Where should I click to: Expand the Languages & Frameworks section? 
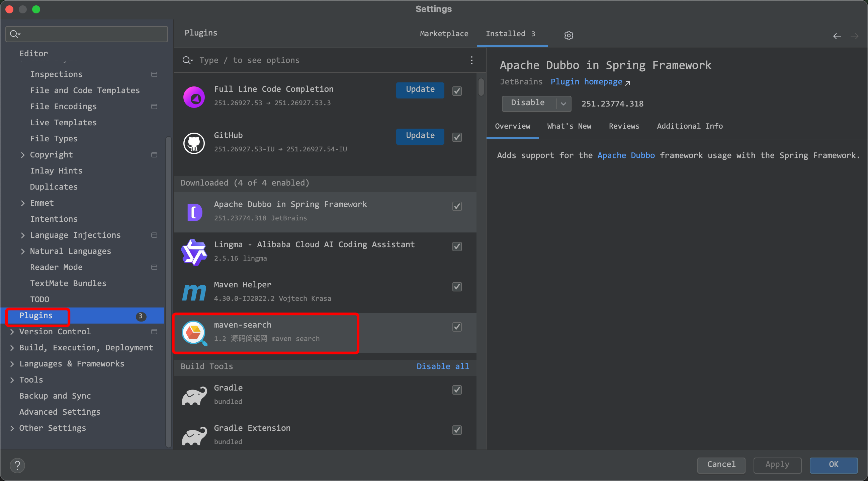(12, 364)
